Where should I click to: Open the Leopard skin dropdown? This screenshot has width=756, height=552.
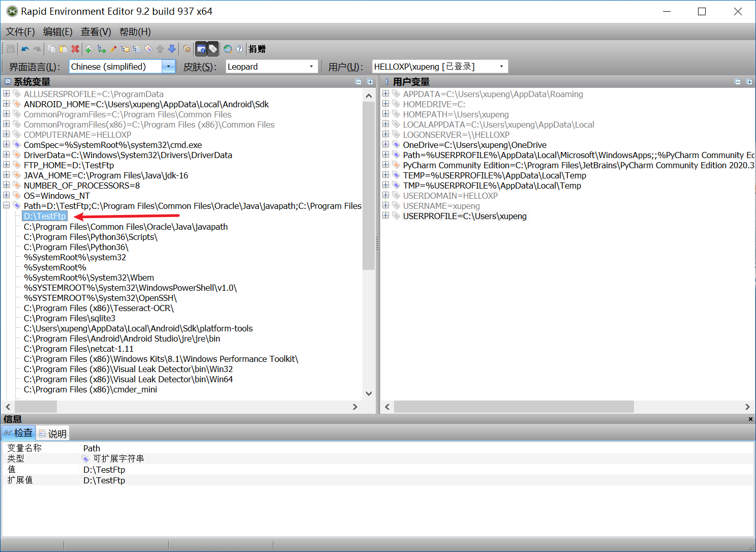coord(311,66)
